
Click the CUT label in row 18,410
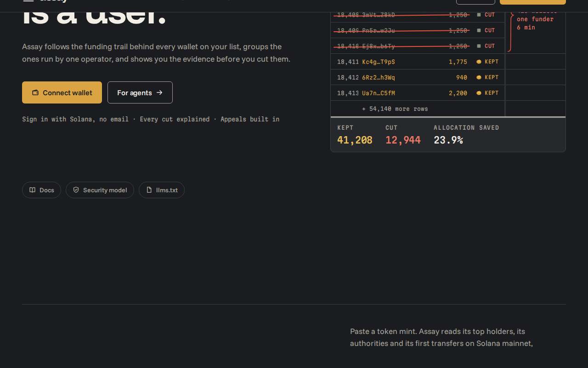(x=490, y=46)
